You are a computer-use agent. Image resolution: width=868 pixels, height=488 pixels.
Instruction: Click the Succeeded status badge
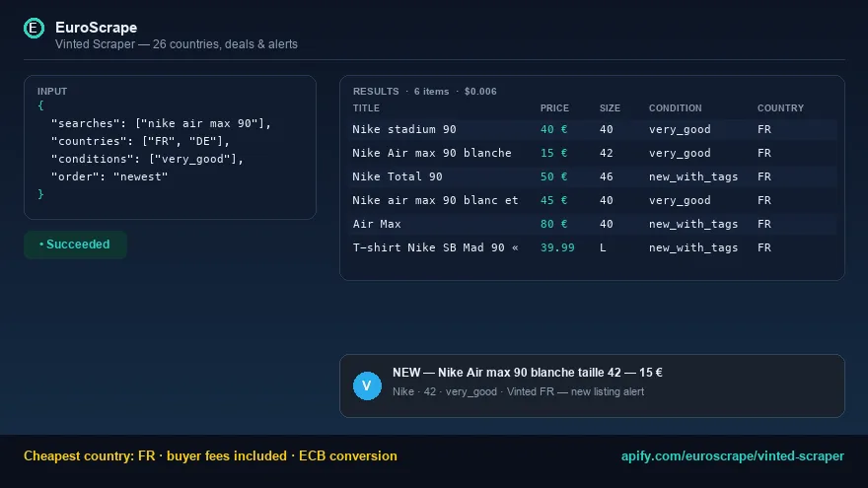point(75,244)
